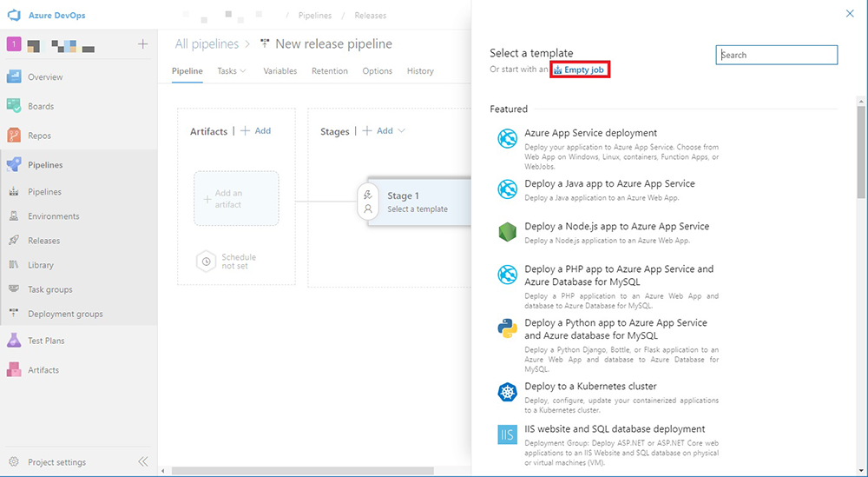Click the IIS website template icon
The height and width of the screenshot is (477, 868).
coord(507,435)
